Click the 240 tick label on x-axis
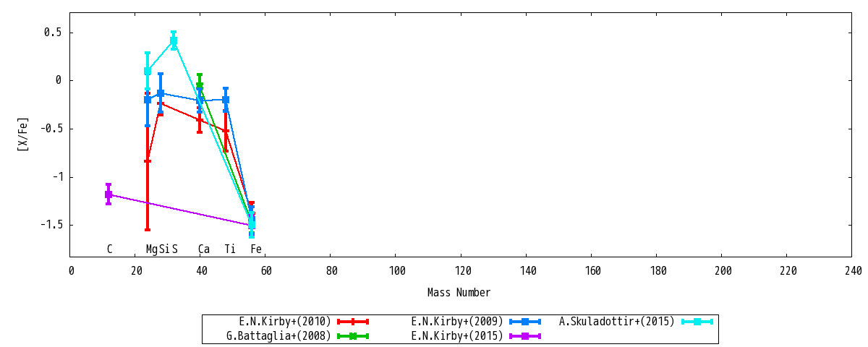 [853, 271]
